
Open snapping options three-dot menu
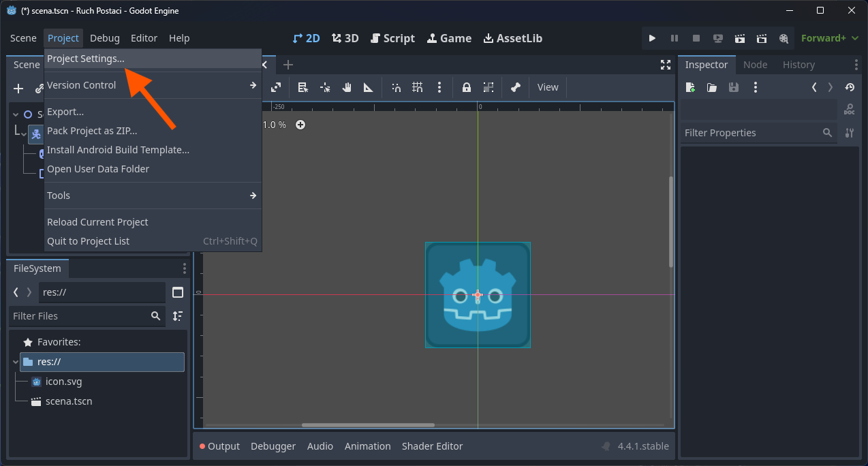(x=439, y=87)
